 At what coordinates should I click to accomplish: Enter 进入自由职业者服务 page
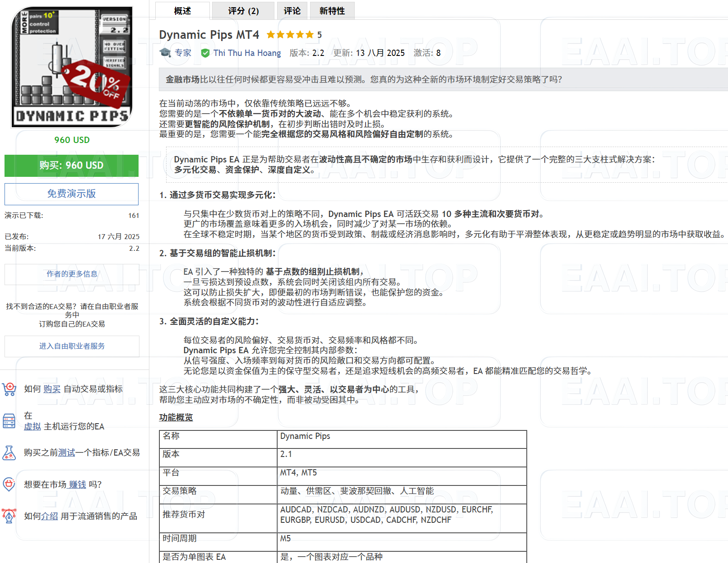click(72, 346)
